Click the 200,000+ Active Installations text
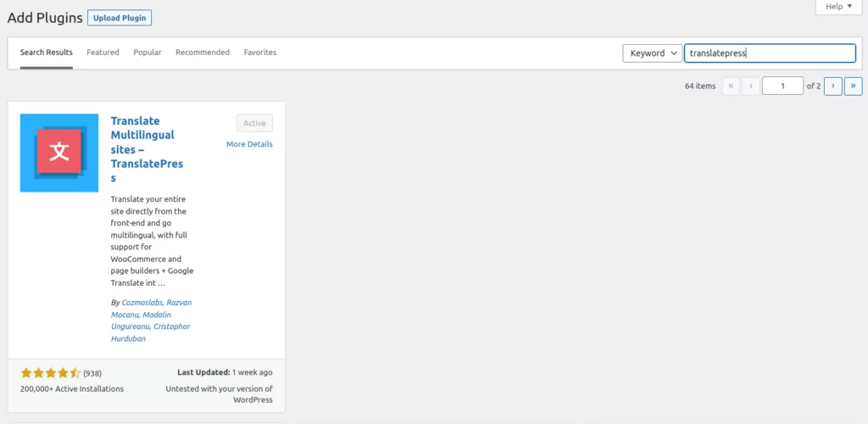Viewport: 868px width, 424px height. point(72,388)
